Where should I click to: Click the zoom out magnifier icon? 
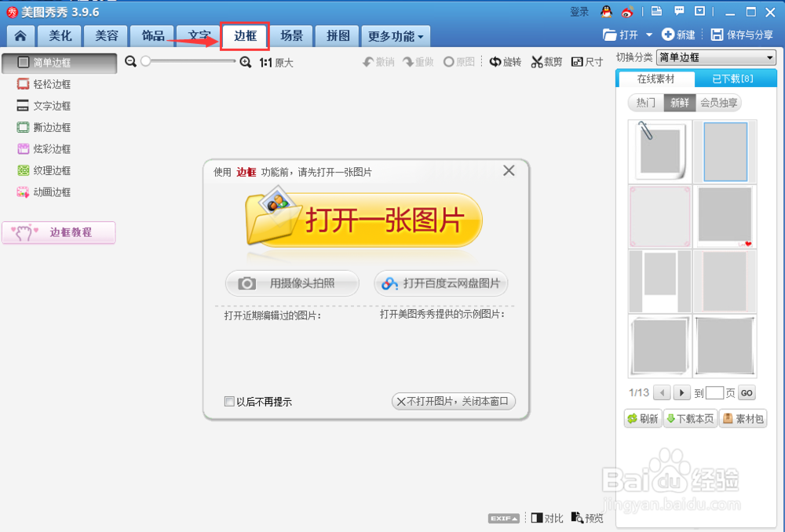(x=130, y=61)
